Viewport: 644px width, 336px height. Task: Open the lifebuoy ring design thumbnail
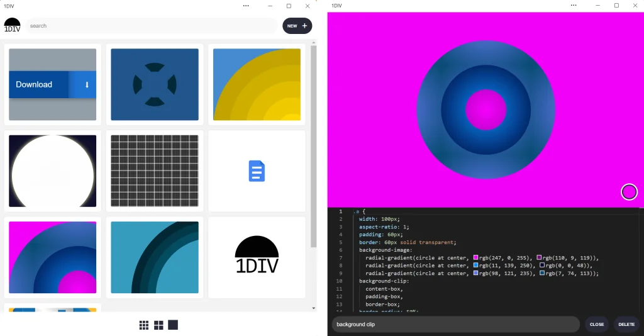(155, 84)
